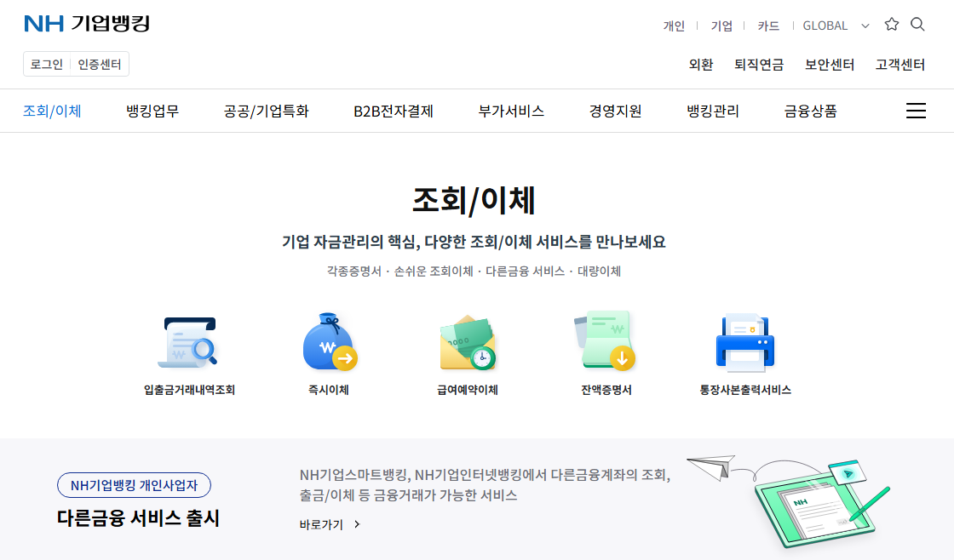Go to the 카드 link
Screen dimensions: 954x560
768,26
